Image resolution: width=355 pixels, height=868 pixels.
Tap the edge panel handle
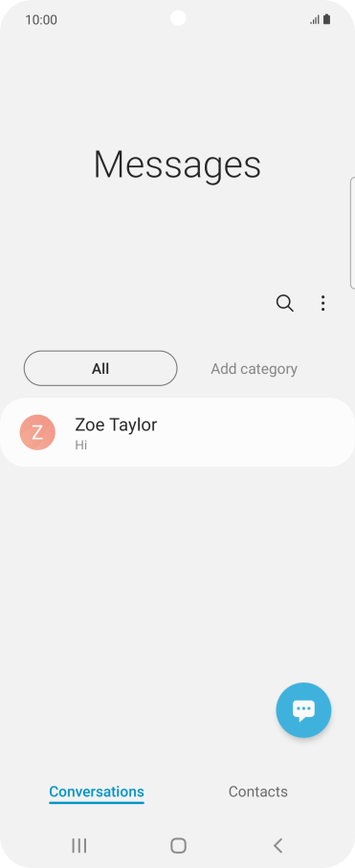point(352,233)
